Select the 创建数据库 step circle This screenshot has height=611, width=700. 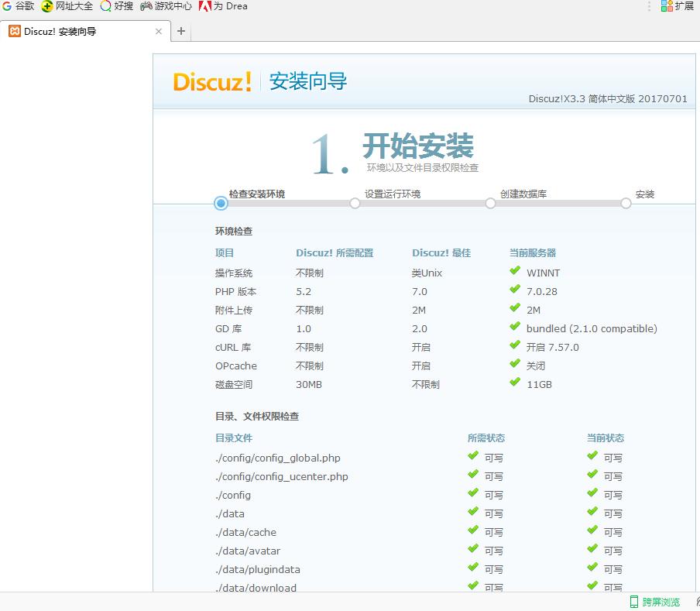pyautogui.click(x=490, y=204)
